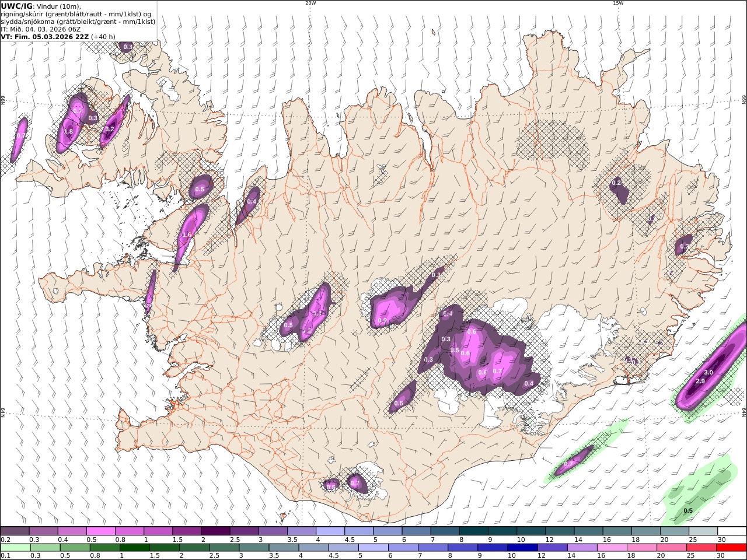747x560 pixels.
Task: Click the 'UWC/IG' title text
Action: pyautogui.click(x=17, y=6)
